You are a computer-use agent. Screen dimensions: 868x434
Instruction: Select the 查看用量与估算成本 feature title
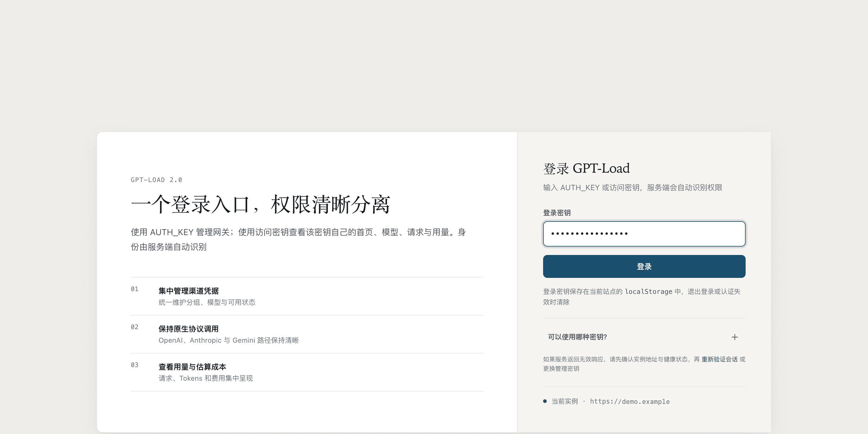pyautogui.click(x=192, y=367)
